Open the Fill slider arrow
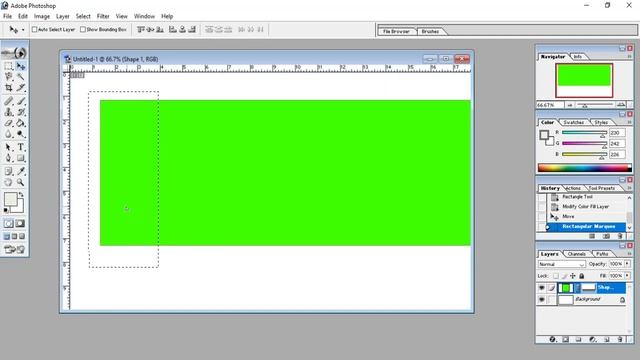 tap(627, 276)
